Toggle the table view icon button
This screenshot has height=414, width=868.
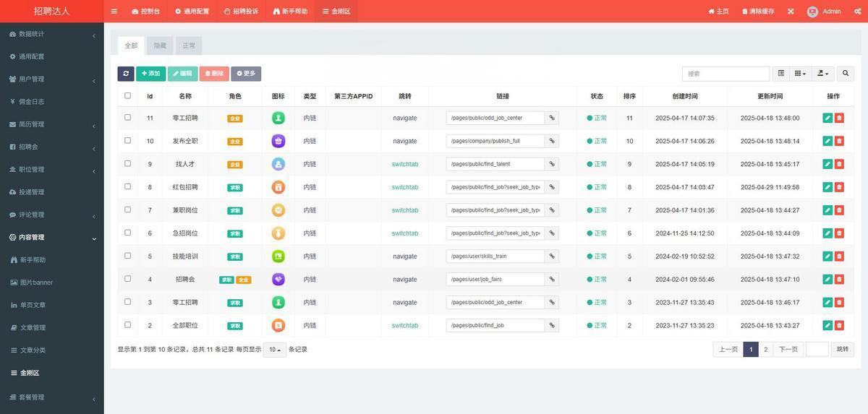pyautogui.click(x=780, y=74)
